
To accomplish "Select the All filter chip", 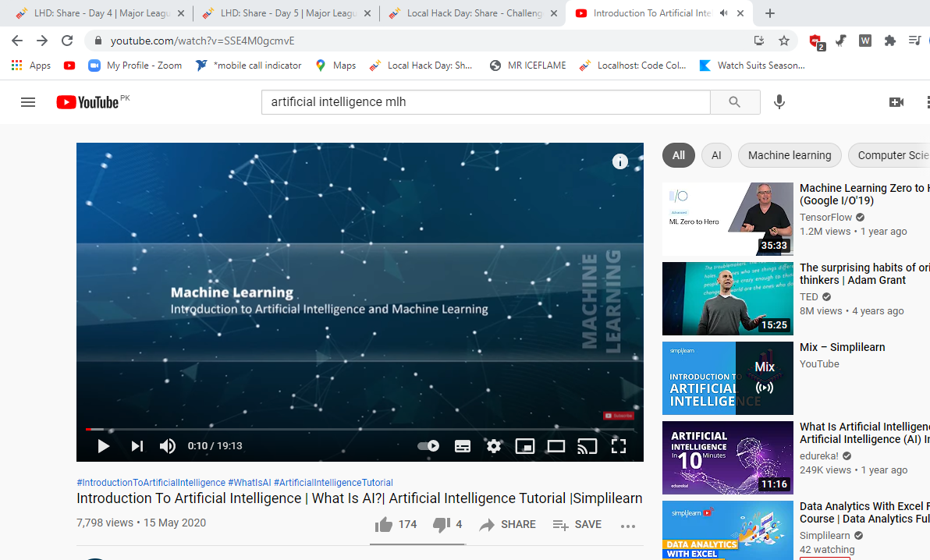I will coord(679,155).
